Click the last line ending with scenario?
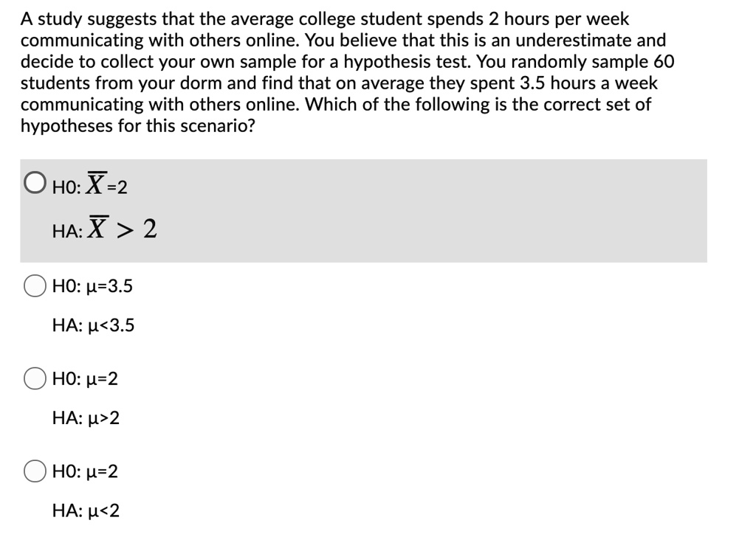The height and width of the screenshot is (537, 756). tap(137, 125)
